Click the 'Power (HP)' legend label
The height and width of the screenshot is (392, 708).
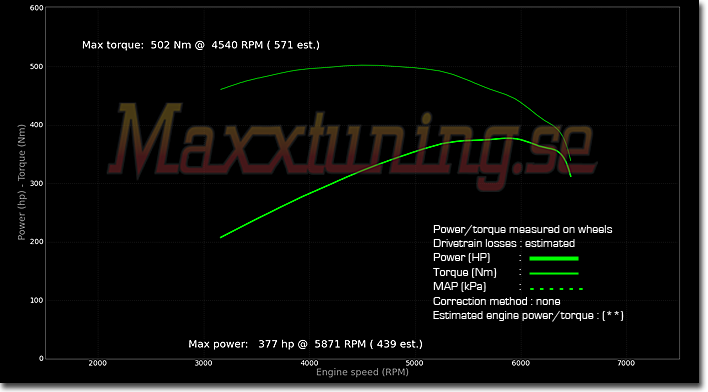(461, 257)
